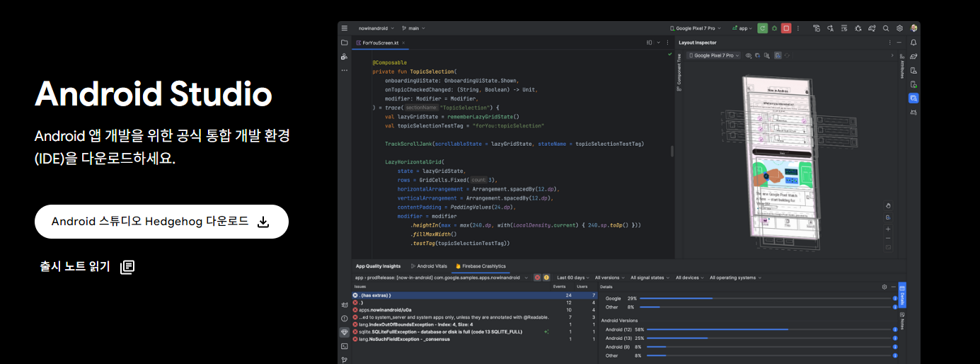Select the NoSuchFieldException issue row
This screenshot has height=364, width=980.
click(x=475, y=339)
